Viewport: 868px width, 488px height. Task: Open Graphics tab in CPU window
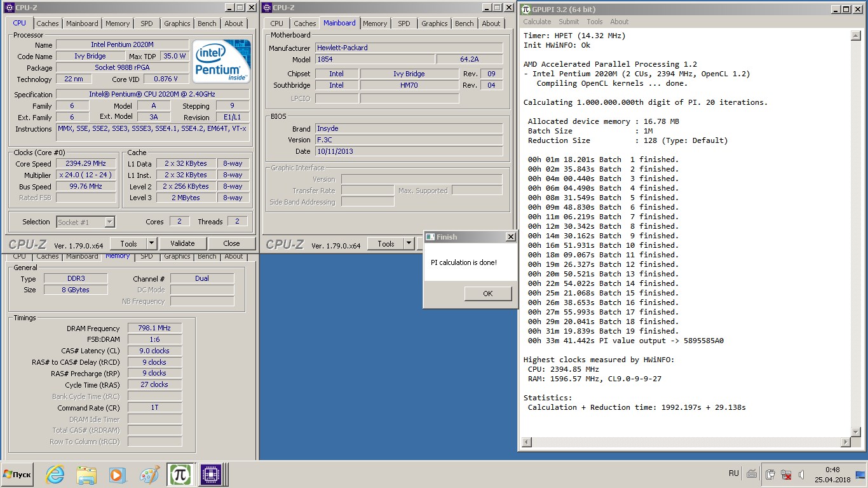177,24
